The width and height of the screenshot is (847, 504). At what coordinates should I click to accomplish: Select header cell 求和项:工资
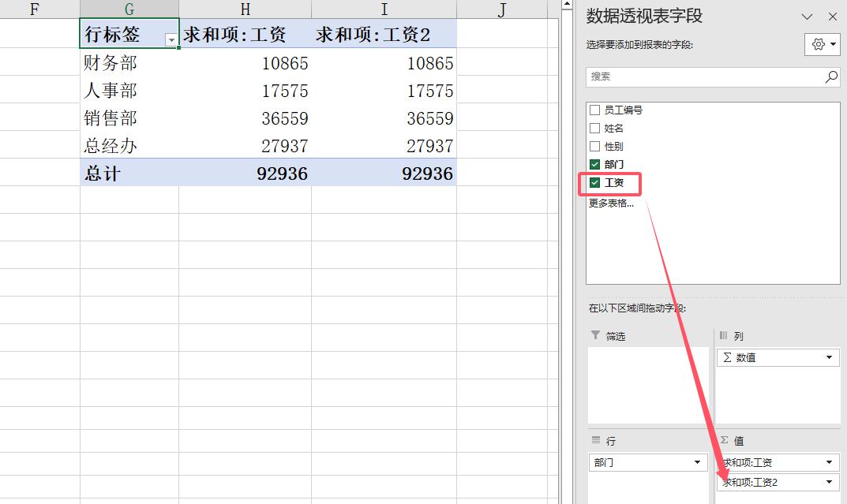coord(245,33)
